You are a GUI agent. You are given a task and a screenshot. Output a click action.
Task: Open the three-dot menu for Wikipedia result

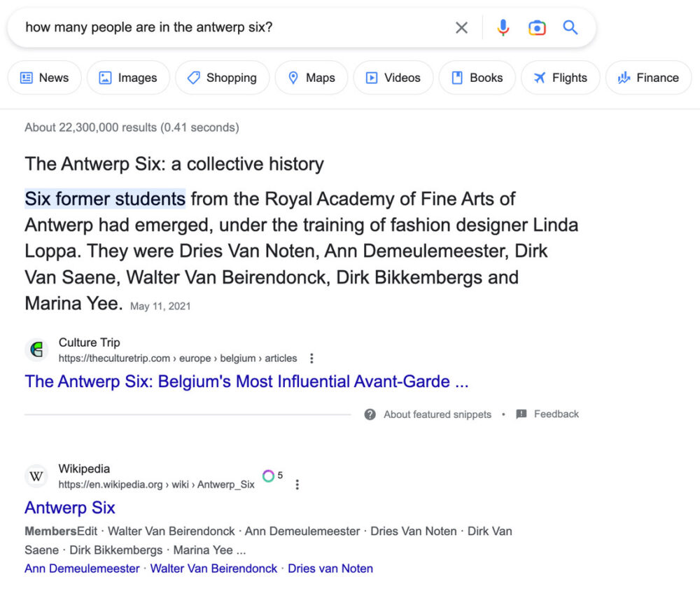click(x=297, y=485)
